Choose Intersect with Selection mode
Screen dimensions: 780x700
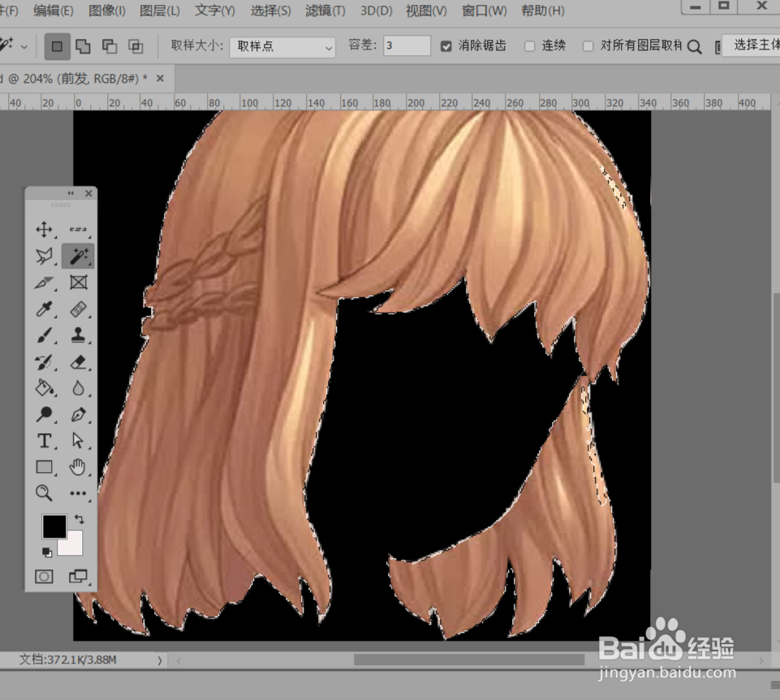click(x=136, y=47)
